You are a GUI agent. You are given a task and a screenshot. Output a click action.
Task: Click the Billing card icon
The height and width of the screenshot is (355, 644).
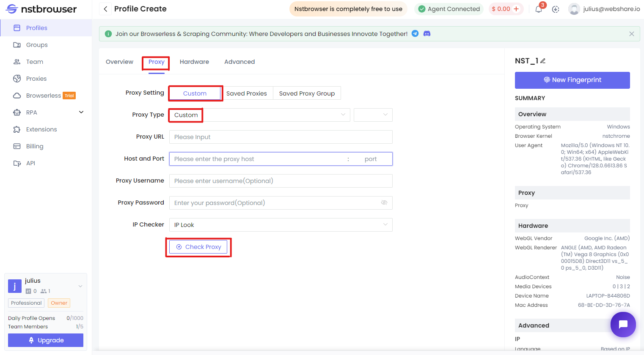[17, 146]
